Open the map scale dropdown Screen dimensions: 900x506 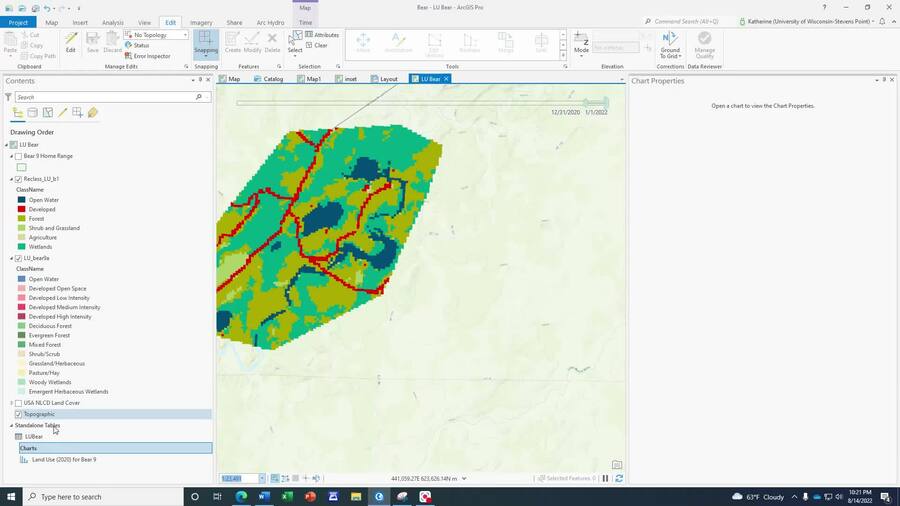coord(262,478)
